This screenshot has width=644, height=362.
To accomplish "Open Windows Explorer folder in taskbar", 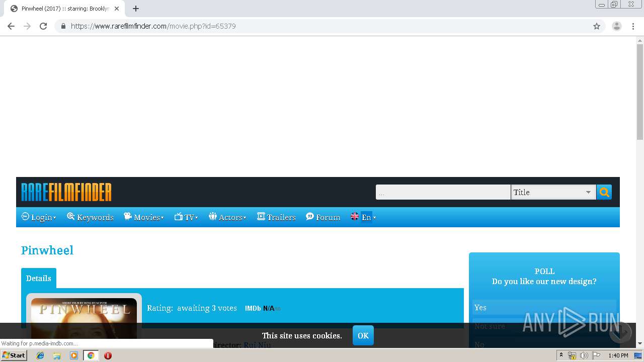I will tap(57, 355).
